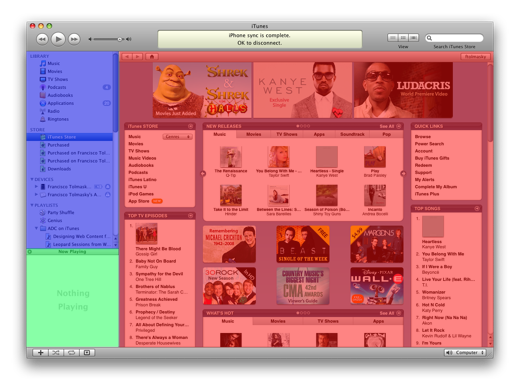This screenshot has height=391, width=520.
Task: Select the TV Shows tab in New Releases
Action: 287,134
